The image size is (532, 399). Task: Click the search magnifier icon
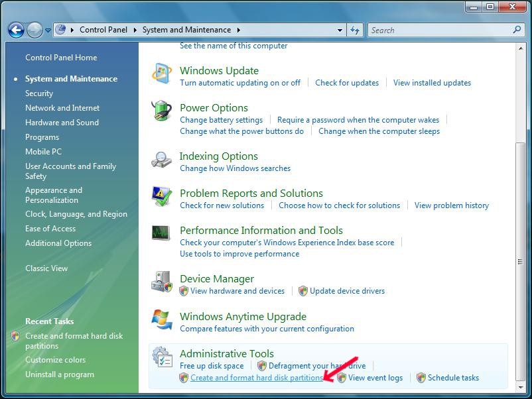(517, 30)
